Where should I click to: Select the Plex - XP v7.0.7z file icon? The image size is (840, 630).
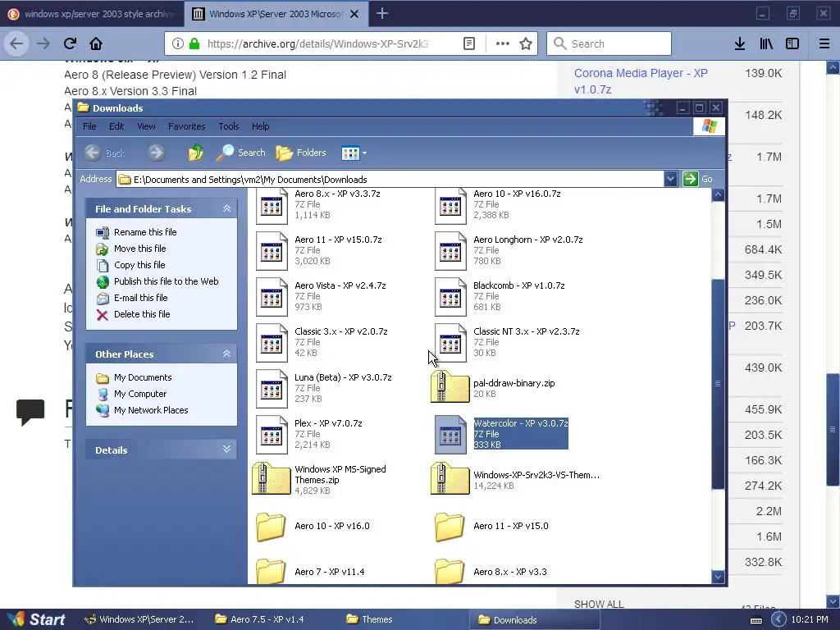(272, 435)
